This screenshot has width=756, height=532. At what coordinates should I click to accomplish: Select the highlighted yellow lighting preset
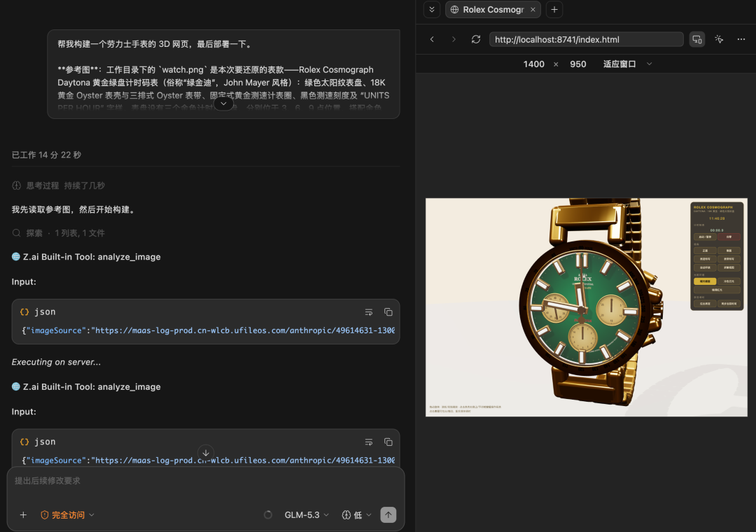705,281
